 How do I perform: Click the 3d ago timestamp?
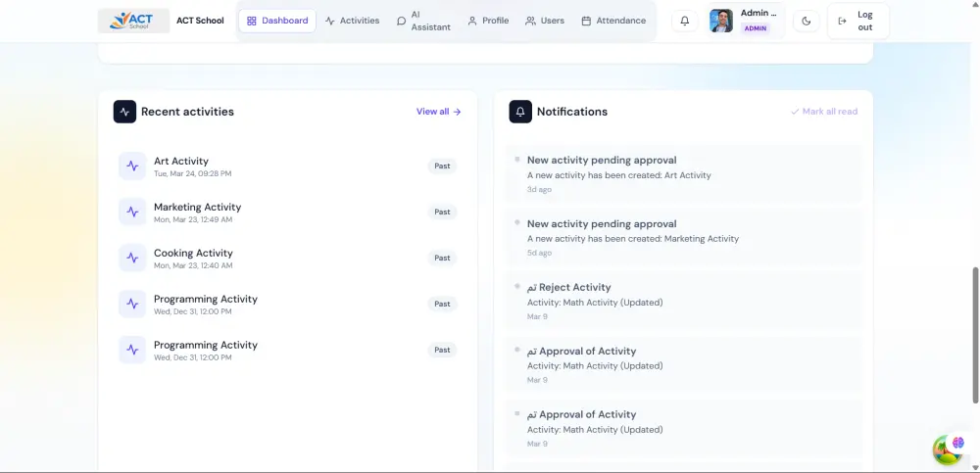539,189
